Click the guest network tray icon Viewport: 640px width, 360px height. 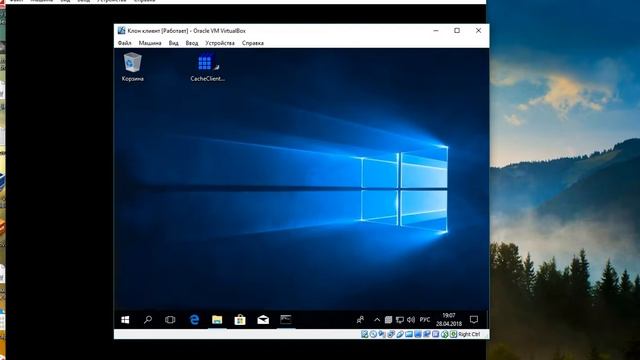click(x=400, y=320)
